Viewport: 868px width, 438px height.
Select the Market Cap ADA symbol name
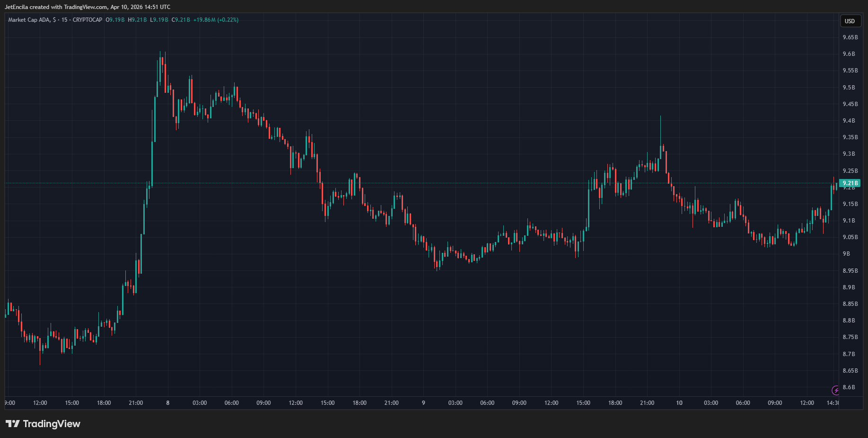(28, 20)
